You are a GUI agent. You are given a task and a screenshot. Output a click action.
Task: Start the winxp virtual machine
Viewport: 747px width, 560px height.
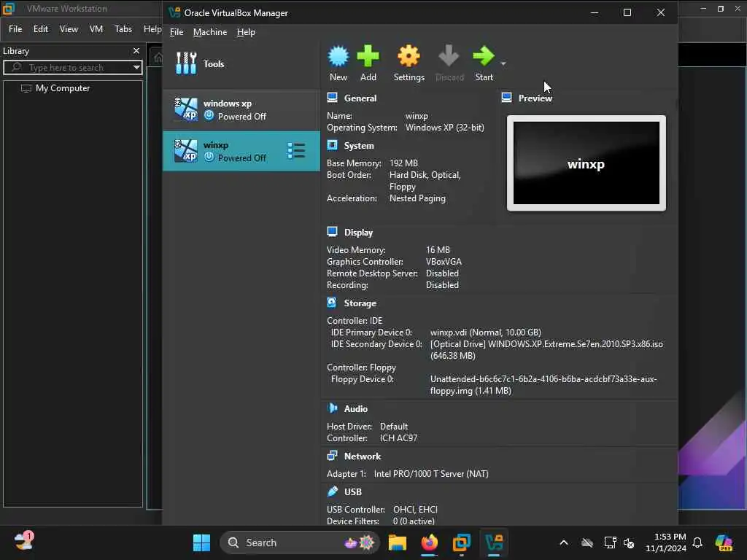coord(484,56)
